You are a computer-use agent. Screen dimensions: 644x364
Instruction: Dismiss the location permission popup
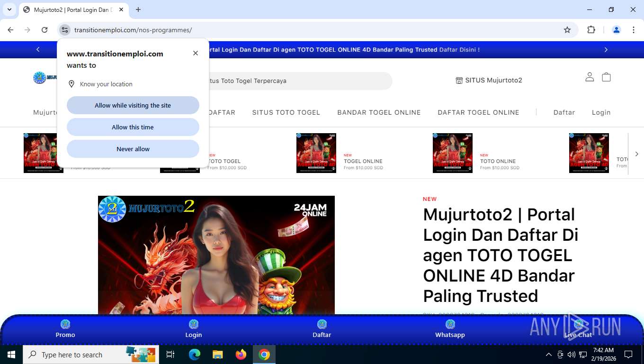[x=196, y=53]
